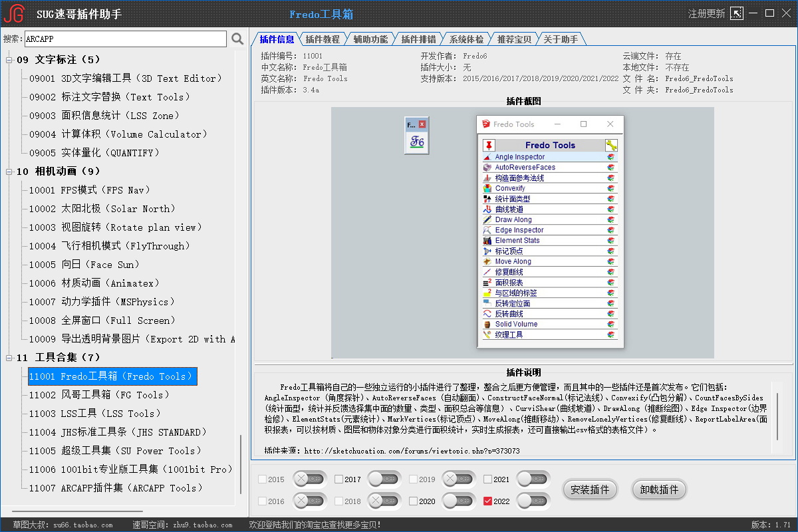Select 09001 3D文字编辑工具 in the tree

125,78
